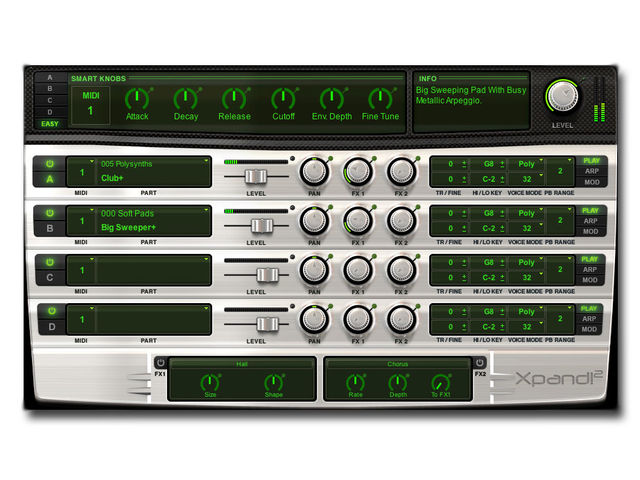Open part C Poly voice mode dropdown
640x480 pixels.
527,262
